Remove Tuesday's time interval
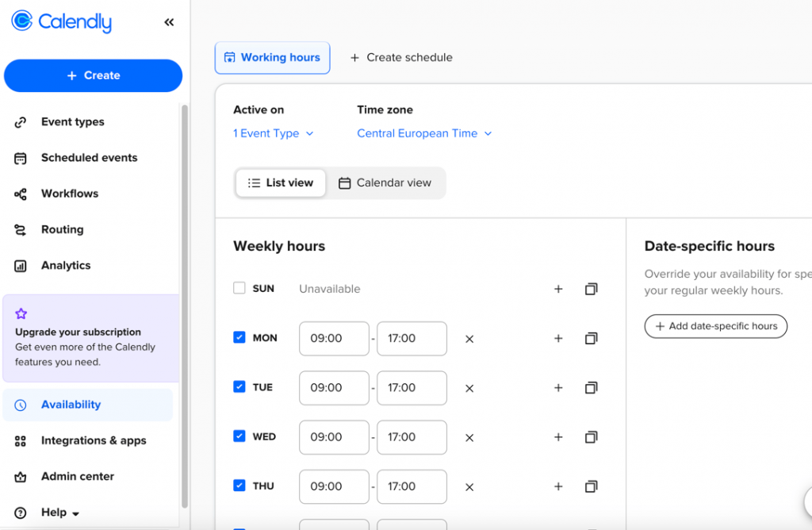Viewport: 812px width, 530px height. click(x=469, y=387)
